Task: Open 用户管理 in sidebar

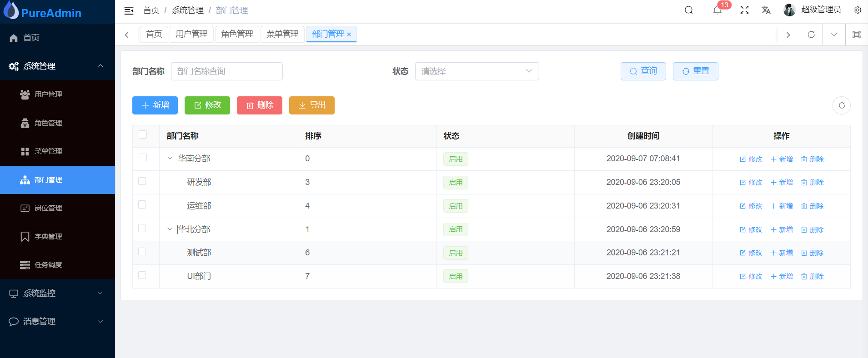Action: coord(57,94)
